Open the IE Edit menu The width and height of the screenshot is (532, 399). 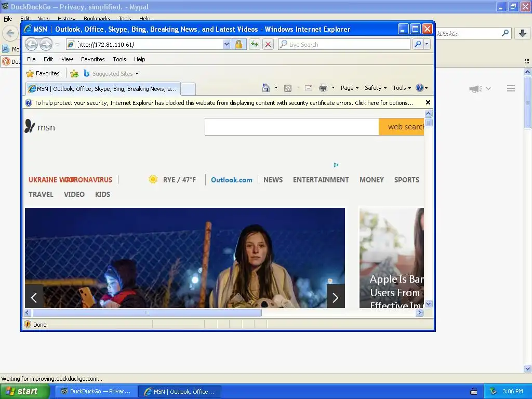point(48,59)
